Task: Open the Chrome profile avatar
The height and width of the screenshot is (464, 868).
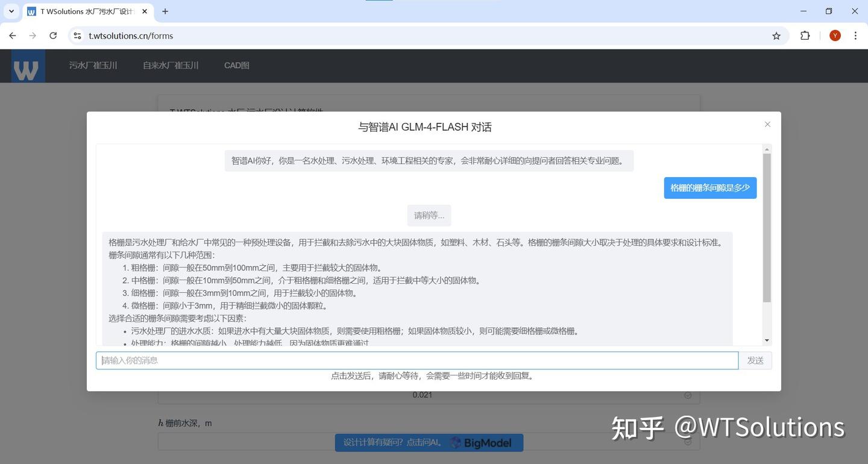Action: point(835,36)
